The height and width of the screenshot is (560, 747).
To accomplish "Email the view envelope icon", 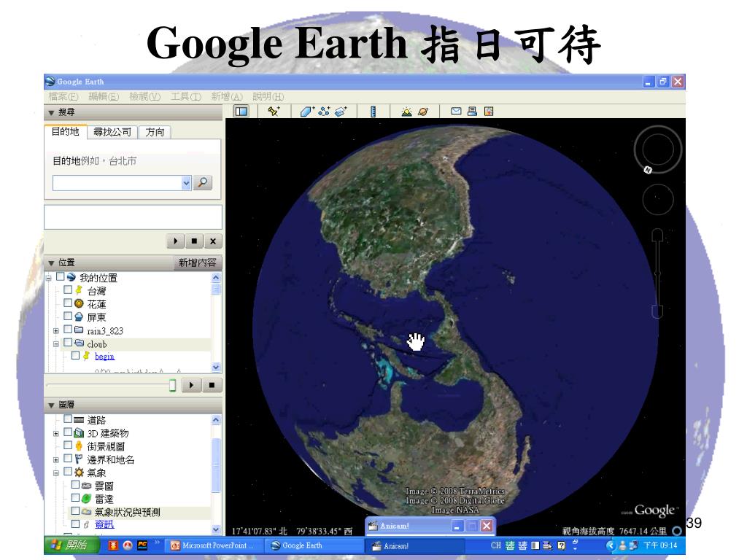I will click(x=456, y=111).
